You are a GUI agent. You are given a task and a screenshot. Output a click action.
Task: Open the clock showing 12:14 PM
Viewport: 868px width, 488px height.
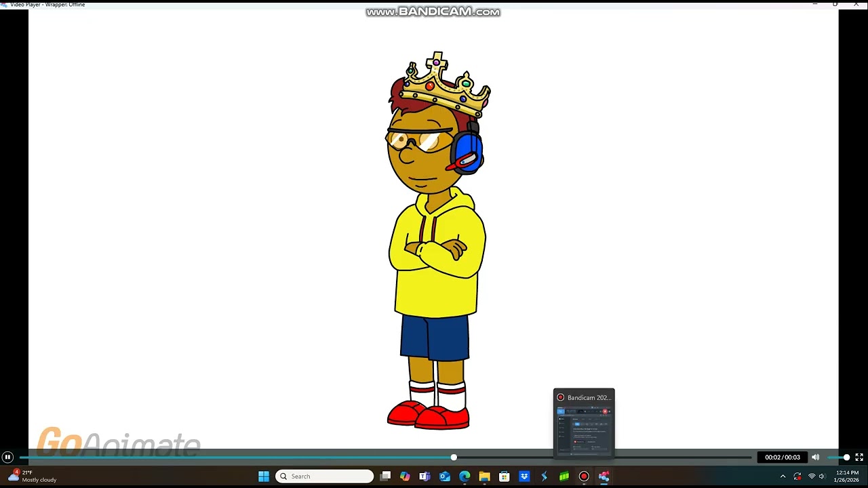click(x=847, y=476)
